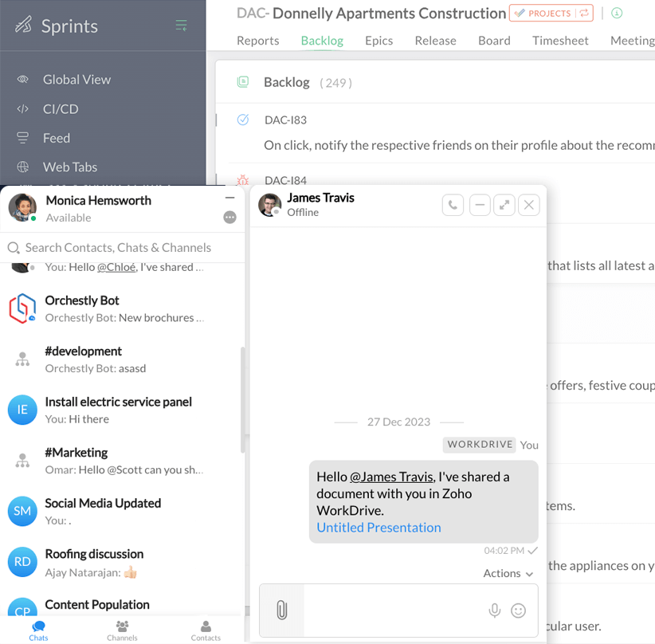Viewport: 655px width, 644px height.
Task: Click the Global View eye icon
Action: (x=22, y=80)
